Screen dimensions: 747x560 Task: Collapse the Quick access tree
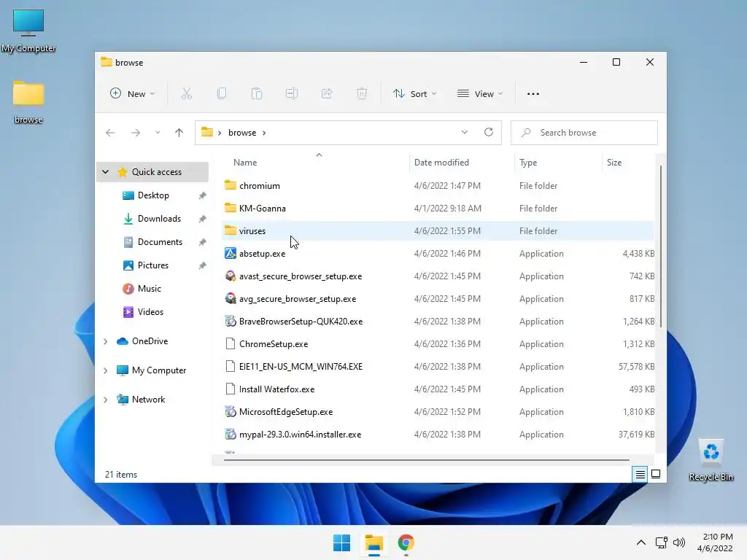106,172
